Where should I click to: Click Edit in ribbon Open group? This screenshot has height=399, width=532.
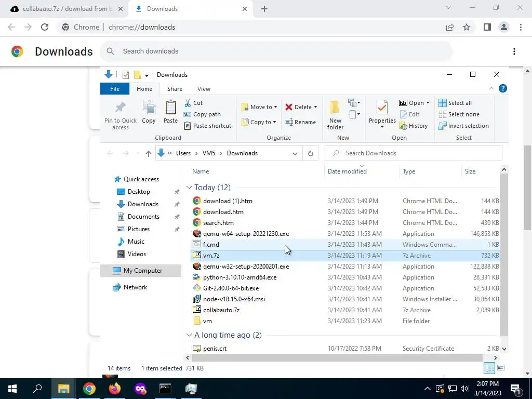(409, 114)
